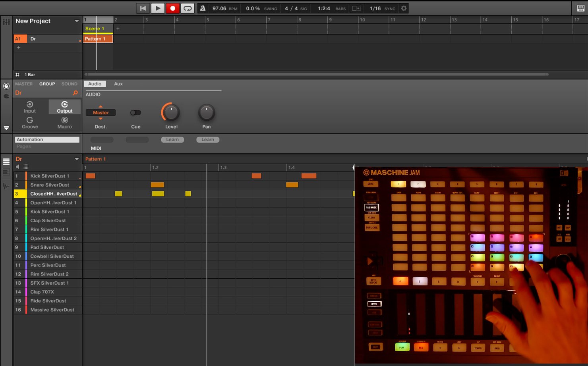Select the Audio page tab
The width and height of the screenshot is (588, 366).
[95, 84]
